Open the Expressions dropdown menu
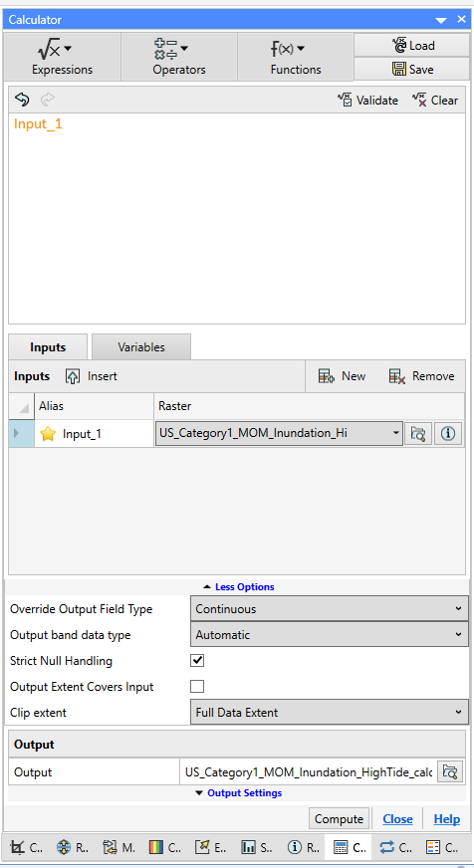474x868 pixels. (62, 57)
